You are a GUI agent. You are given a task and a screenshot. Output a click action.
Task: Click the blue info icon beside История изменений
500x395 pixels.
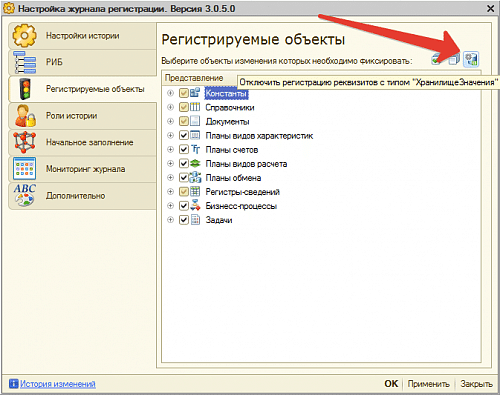[14, 384]
